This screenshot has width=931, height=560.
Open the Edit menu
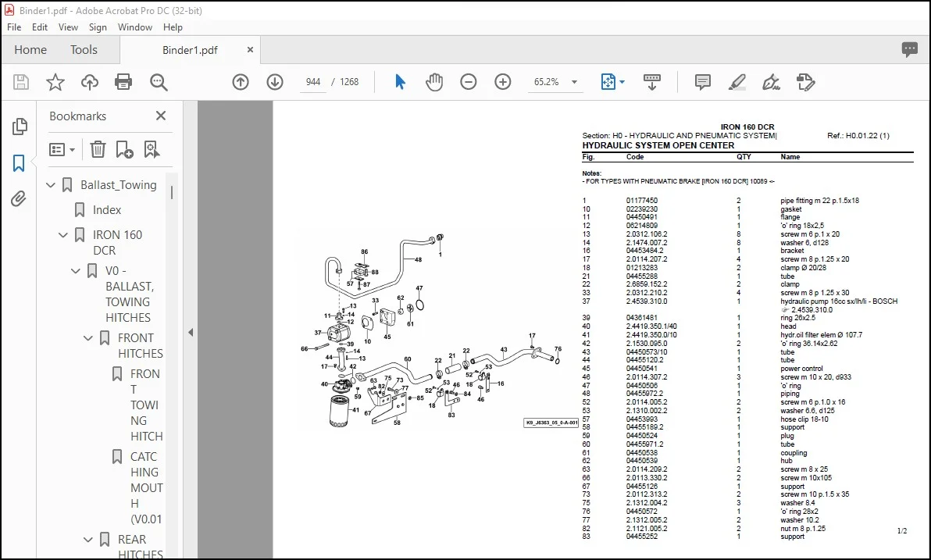[x=40, y=27]
